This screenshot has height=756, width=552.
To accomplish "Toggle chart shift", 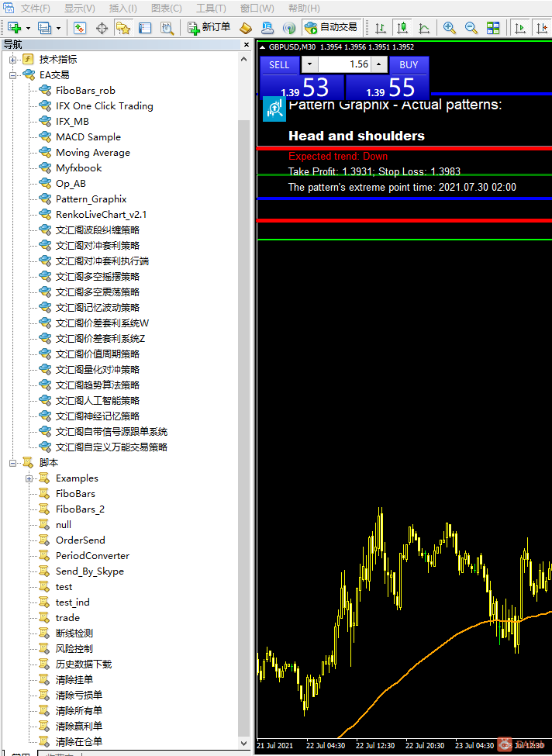I will [542, 28].
